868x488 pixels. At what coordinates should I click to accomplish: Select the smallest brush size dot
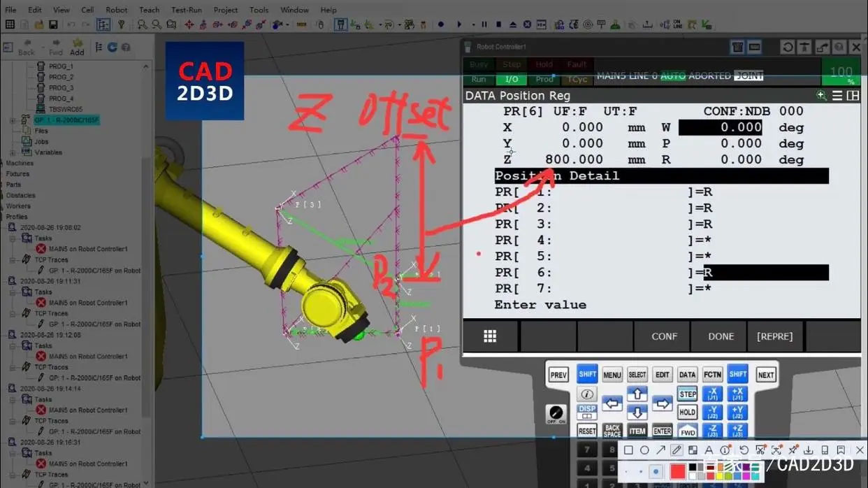click(626, 471)
